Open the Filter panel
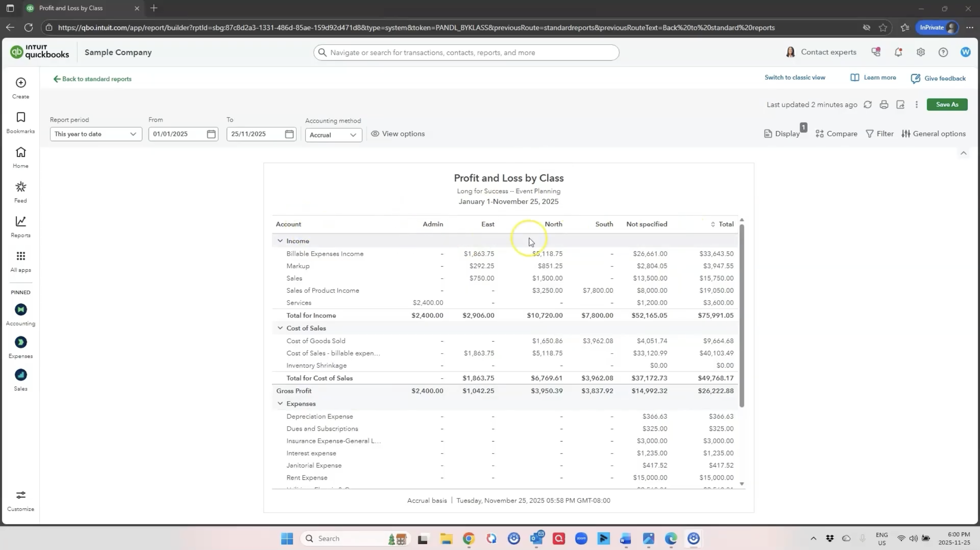The width and height of the screenshot is (980, 550). tap(880, 134)
